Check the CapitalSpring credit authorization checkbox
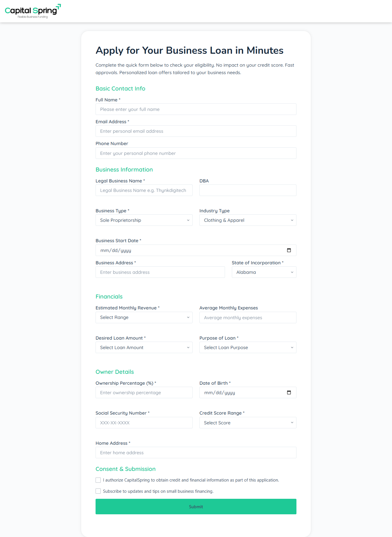Screen dimensions: 392x537 click(x=98, y=480)
